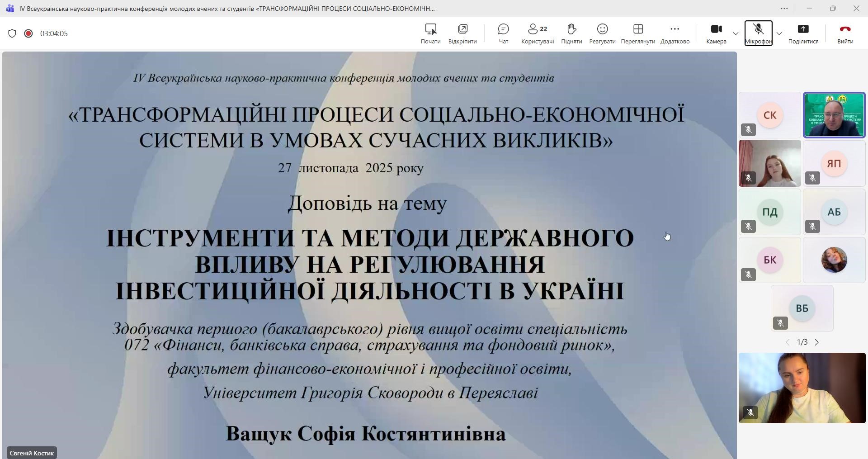Viewport: 868px width, 459px height.
Task: Expand the camera options arrow
Action: [x=736, y=33]
